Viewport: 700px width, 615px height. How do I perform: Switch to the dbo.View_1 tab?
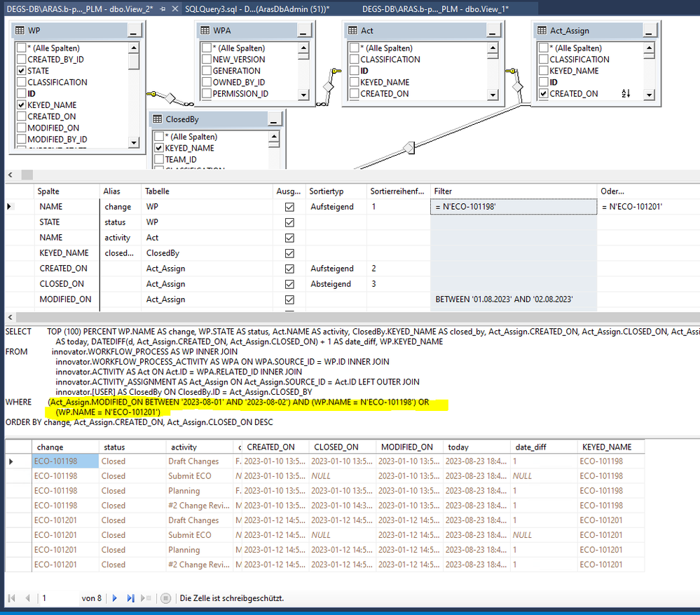click(435, 8)
